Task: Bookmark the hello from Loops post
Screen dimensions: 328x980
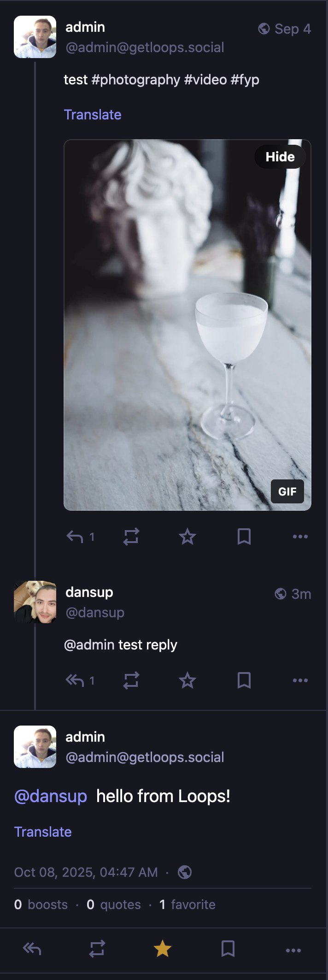Action: pyautogui.click(x=228, y=949)
